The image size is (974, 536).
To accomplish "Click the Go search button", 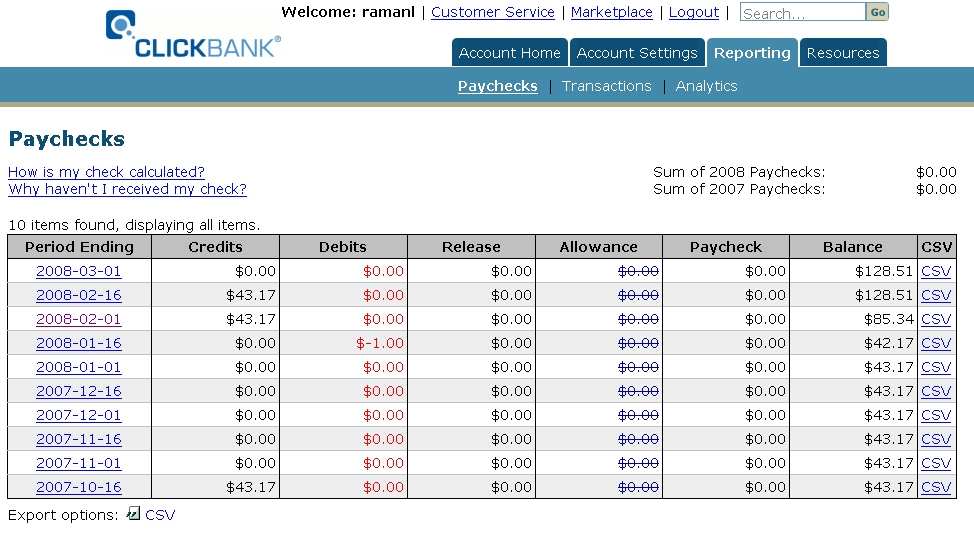I will click(x=877, y=12).
